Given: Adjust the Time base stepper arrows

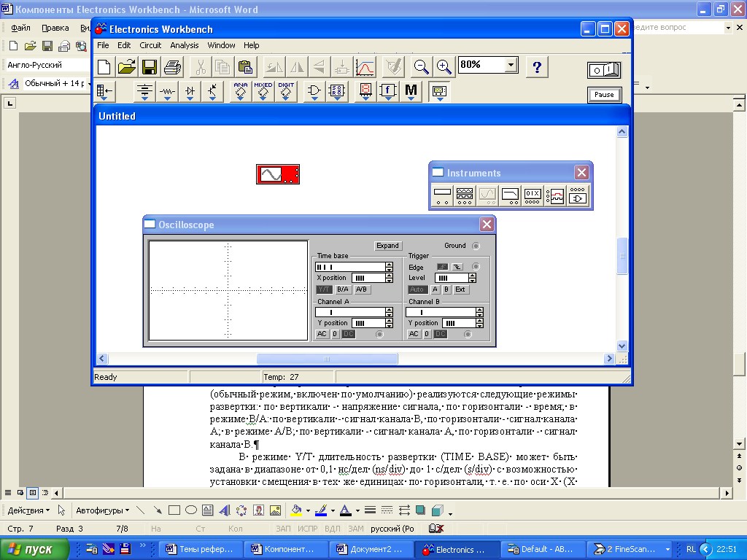Looking at the screenshot, I should point(390,267).
